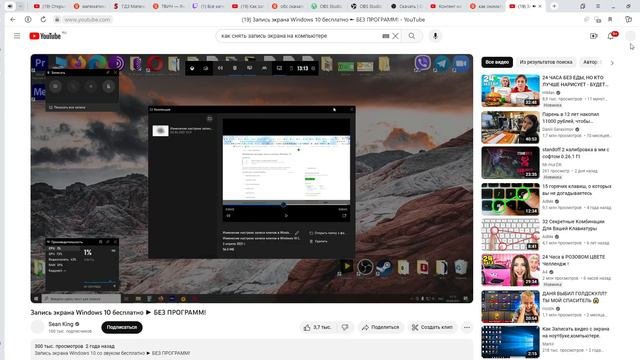The height and width of the screenshot is (360, 640).
Task: Open a new browser tab with plus
Action: pyautogui.click(x=554, y=6)
